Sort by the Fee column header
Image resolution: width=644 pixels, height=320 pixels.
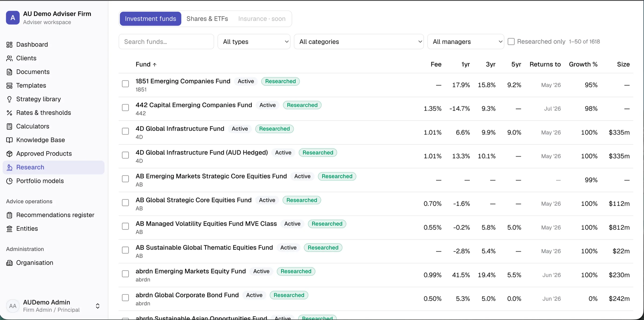[x=436, y=64]
